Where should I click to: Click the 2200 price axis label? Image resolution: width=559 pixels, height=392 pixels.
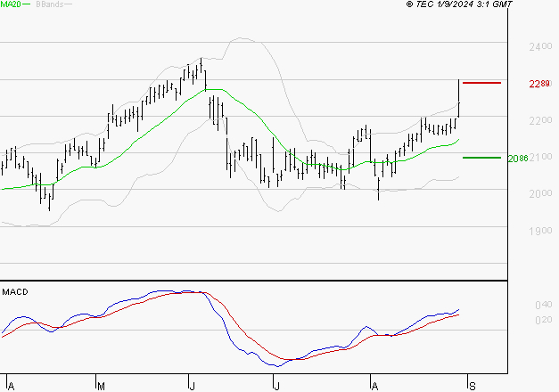540,120
